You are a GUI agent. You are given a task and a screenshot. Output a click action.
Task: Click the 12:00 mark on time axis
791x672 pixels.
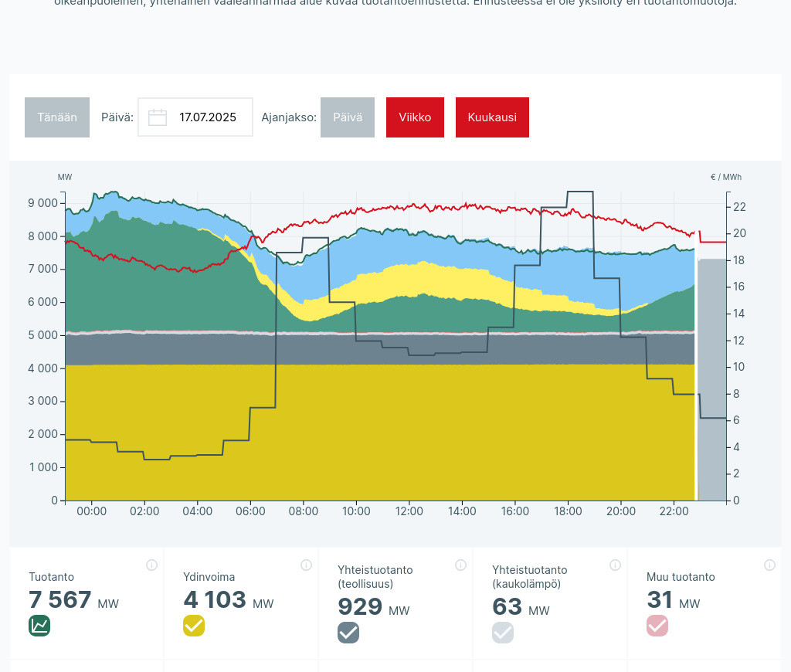coord(409,511)
